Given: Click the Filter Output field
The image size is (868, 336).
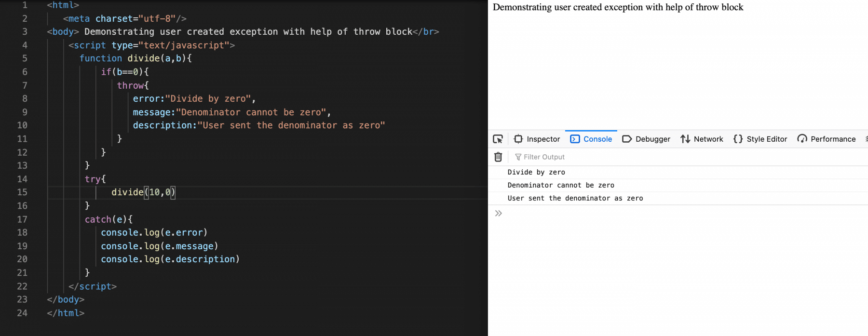Looking at the screenshot, I should (x=690, y=157).
